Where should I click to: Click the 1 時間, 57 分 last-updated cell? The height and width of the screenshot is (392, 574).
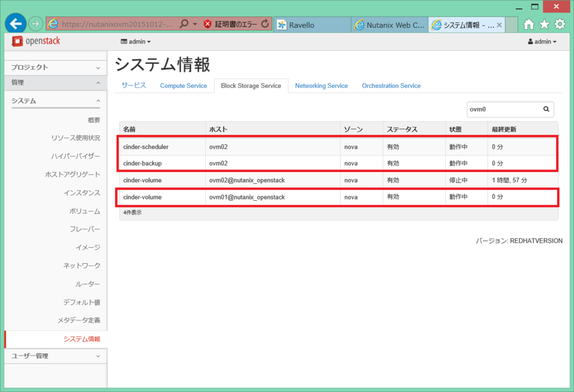coord(523,180)
